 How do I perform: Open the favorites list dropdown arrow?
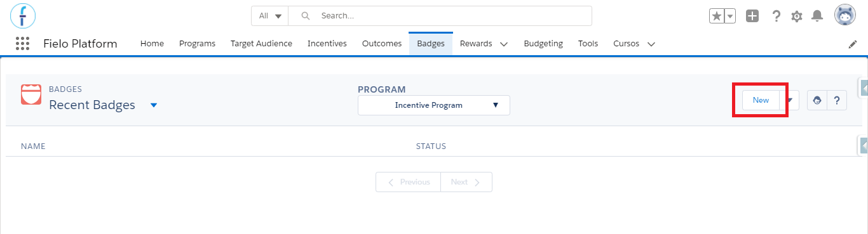point(730,16)
